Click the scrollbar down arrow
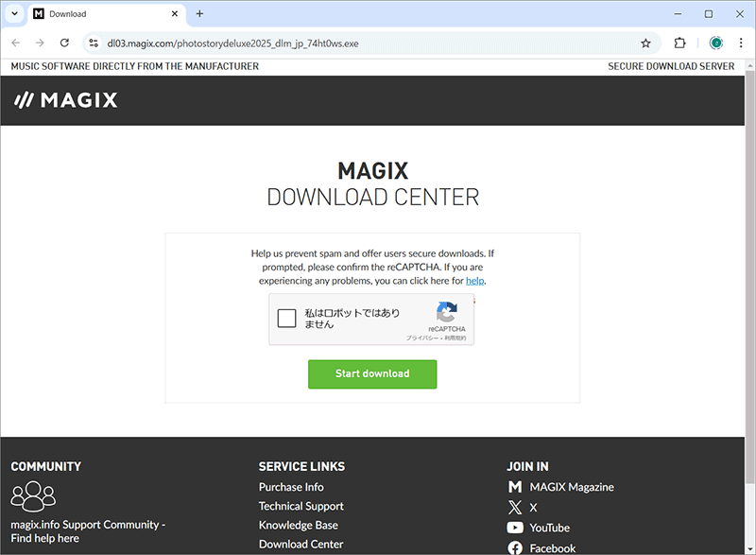756x555 pixels. pos(749,549)
